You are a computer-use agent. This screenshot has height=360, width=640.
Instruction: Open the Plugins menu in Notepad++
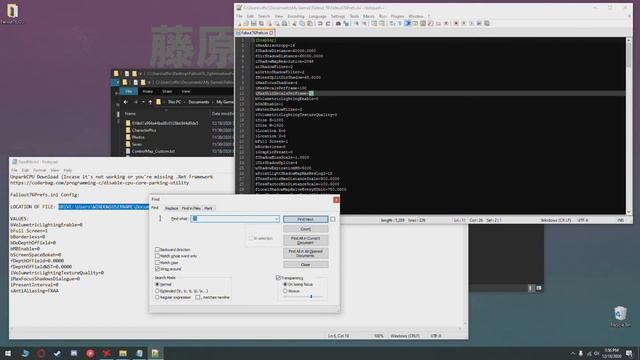397,16
